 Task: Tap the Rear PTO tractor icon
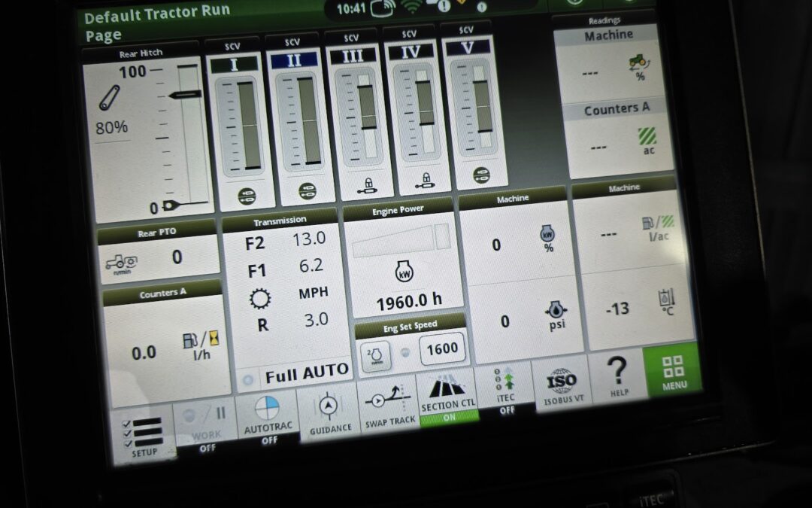121,263
